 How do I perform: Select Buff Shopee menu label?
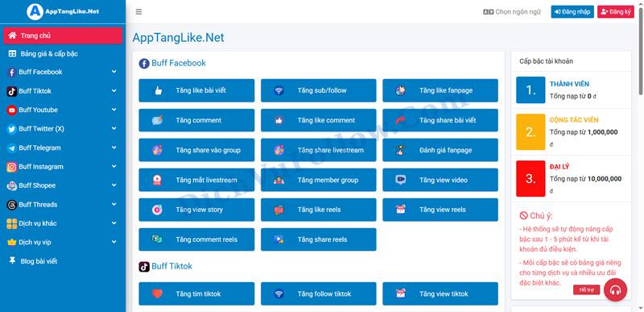click(37, 185)
